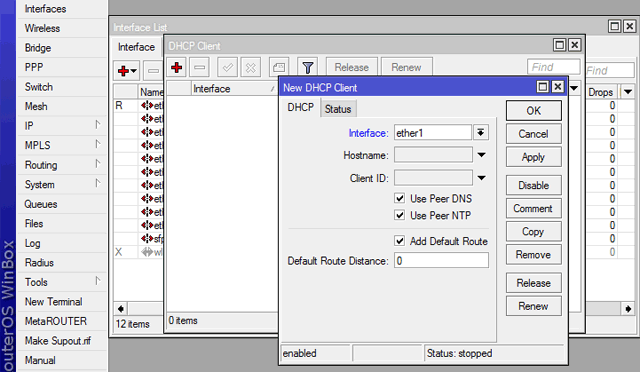
Task: Click the Apply button
Action: [x=534, y=157]
